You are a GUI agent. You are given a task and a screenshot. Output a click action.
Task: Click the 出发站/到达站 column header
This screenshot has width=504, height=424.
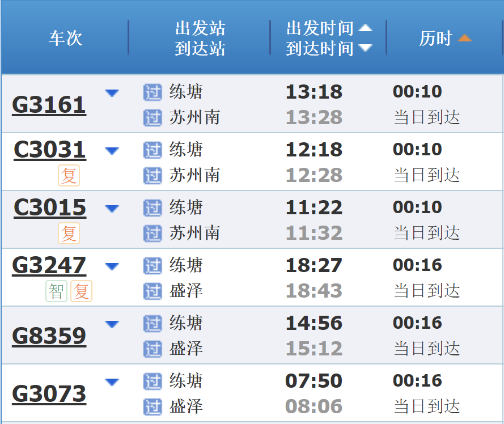(x=200, y=38)
